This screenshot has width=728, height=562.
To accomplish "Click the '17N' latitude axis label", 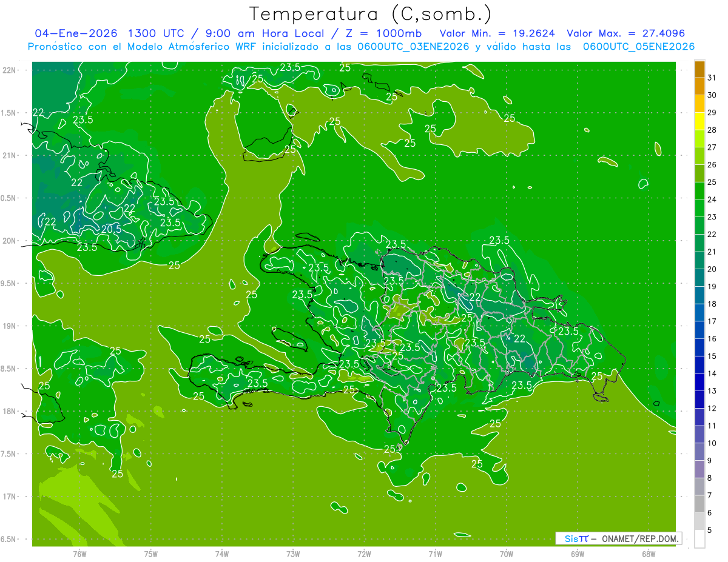I will pos(10,497).
